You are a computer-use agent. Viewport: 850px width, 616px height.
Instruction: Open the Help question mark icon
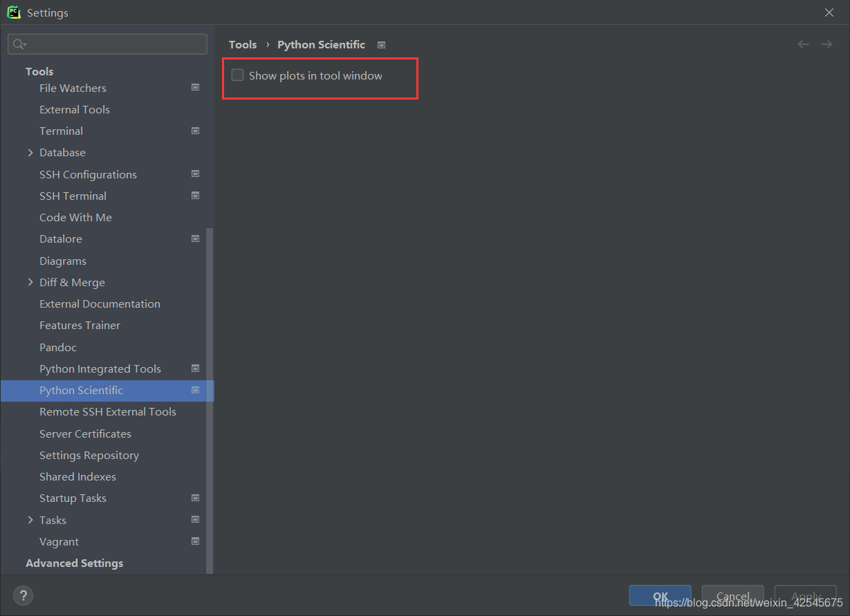(x=23, y=595)
